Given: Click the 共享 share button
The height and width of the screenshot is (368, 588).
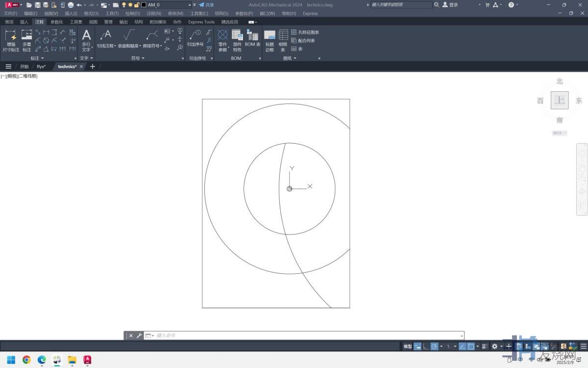Looking at the screenshot, I should point(206,5).
